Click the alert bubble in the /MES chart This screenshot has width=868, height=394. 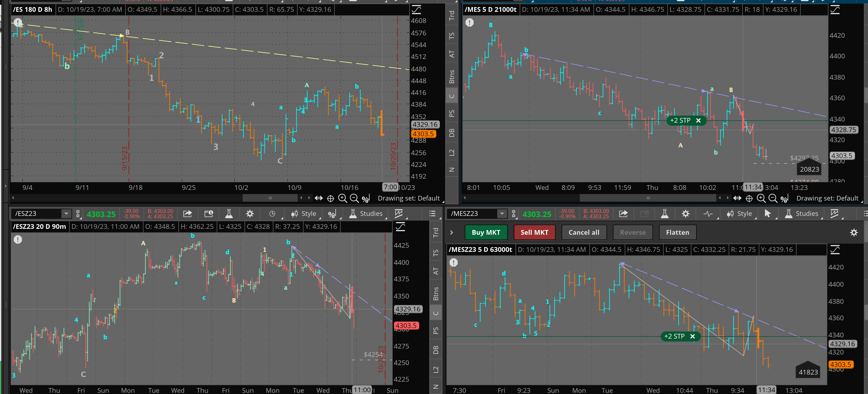point(469,22)
